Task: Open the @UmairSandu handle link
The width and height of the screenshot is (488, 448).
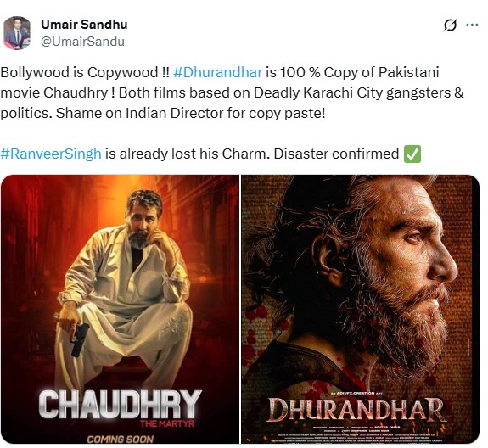Action: (82, 42)
